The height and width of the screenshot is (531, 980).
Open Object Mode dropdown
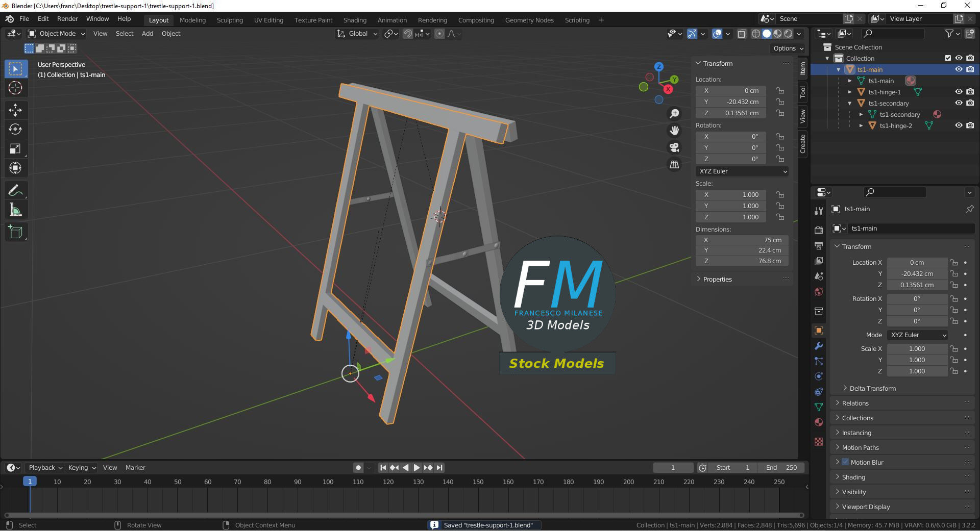(56, 34)
